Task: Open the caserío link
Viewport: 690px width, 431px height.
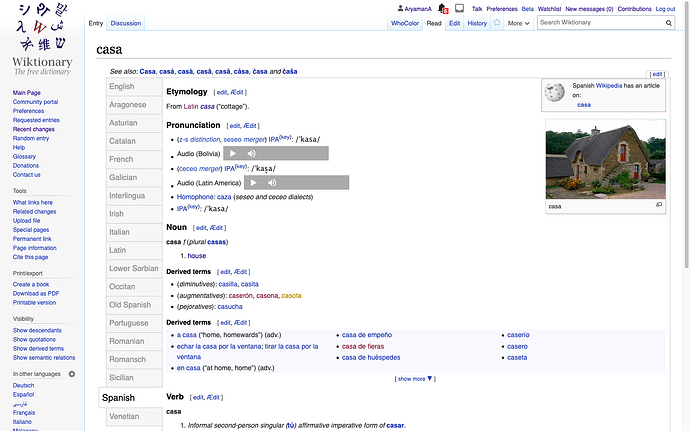Action: (x=518, y=335)
